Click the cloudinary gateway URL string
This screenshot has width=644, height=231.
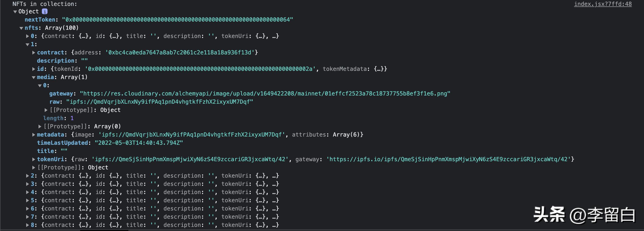[265, 94]
